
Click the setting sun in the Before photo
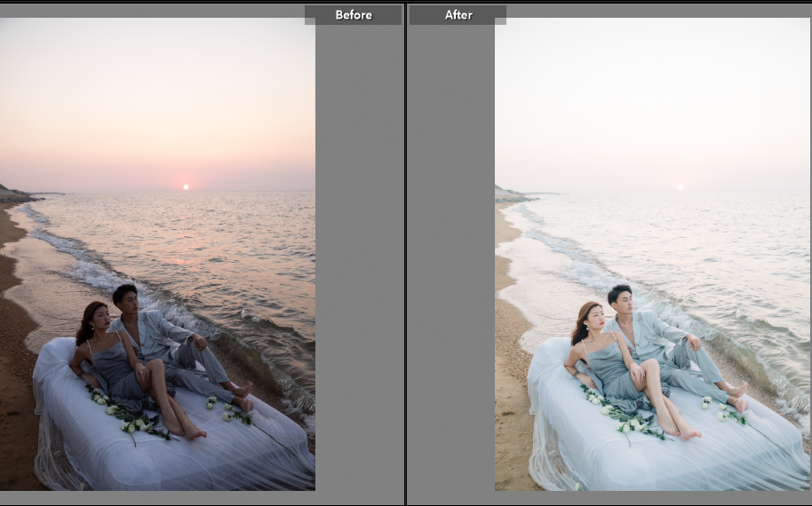(186, 187)
